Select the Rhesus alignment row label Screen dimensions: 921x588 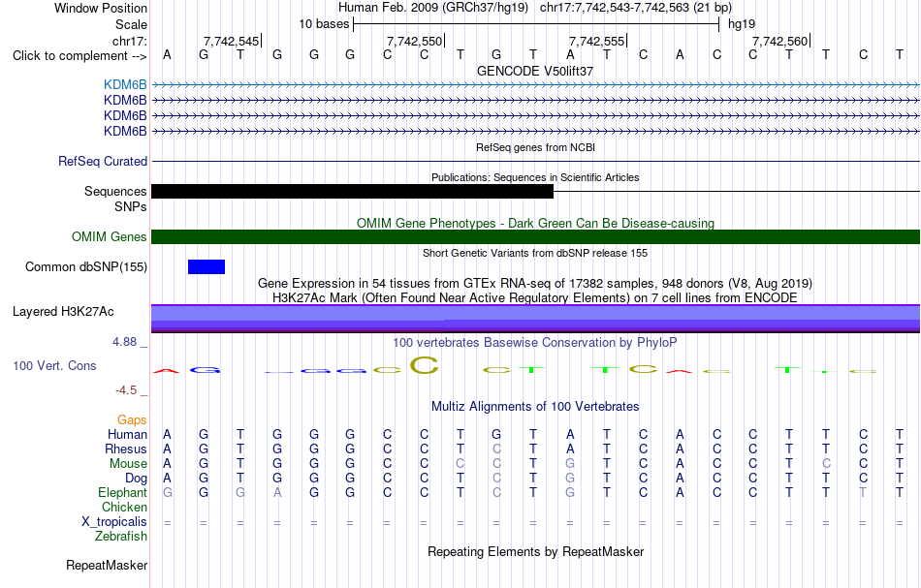(x=126, y=449)
